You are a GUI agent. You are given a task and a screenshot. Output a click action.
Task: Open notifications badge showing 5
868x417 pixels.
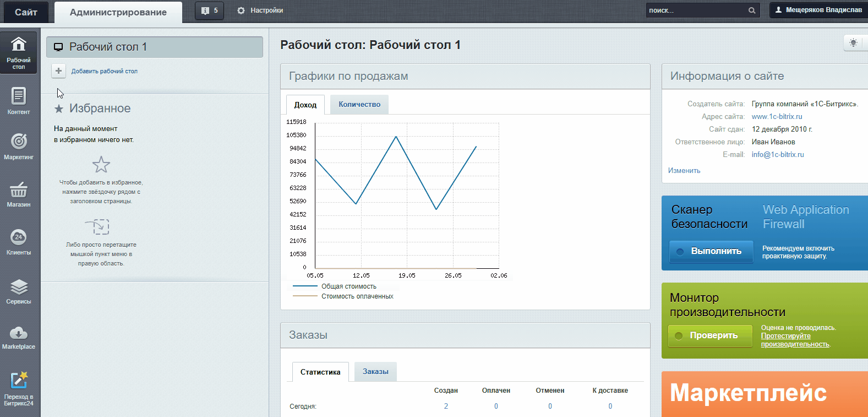coord(209,10)
